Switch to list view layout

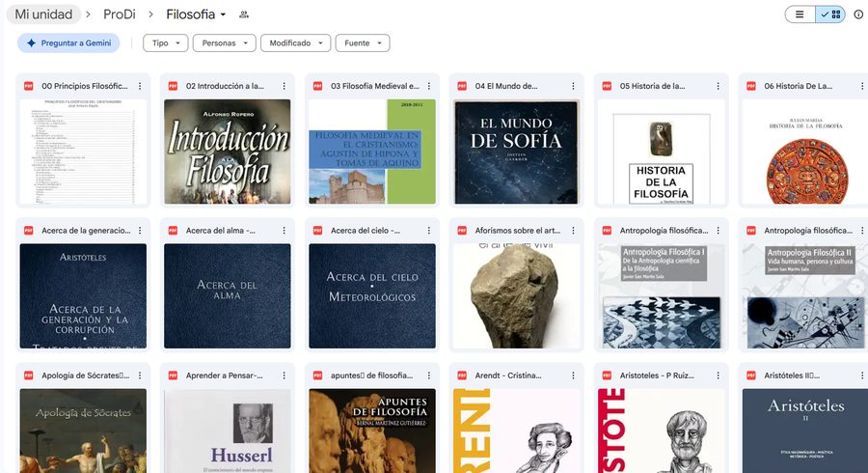pyautogui.click(x=800, y=14)
